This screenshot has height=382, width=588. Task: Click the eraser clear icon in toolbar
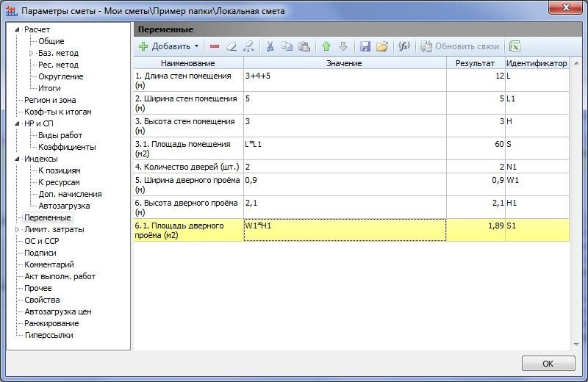[232, 46]
